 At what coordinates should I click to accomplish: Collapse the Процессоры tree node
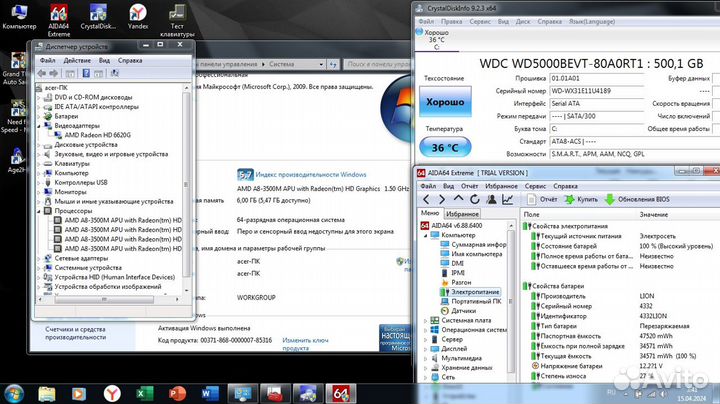(40, 211)
